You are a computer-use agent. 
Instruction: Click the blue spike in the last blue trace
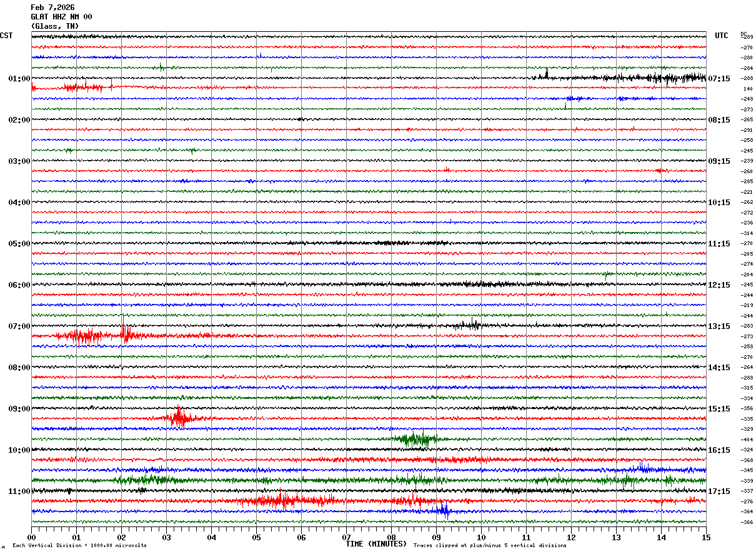point(444,510)
